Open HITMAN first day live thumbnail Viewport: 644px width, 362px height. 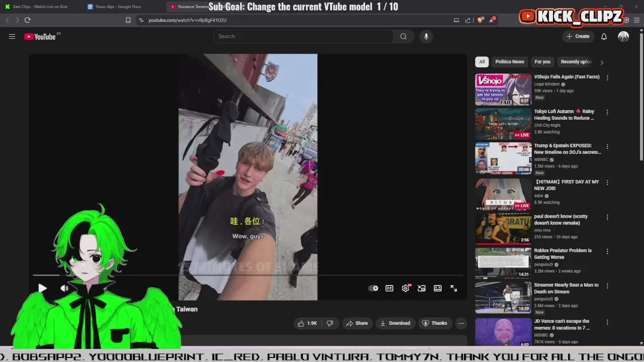coord(503,194)
